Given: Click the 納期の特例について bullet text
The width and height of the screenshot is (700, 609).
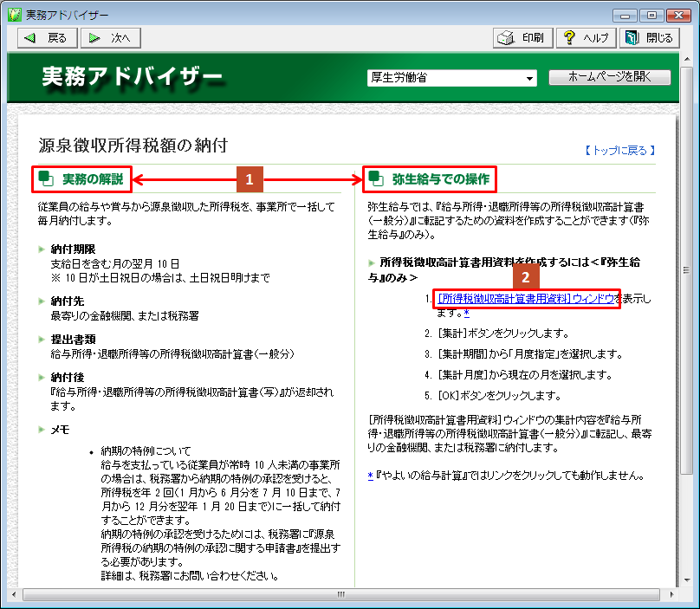Looking at the screenshot, I should coord(146,451).
